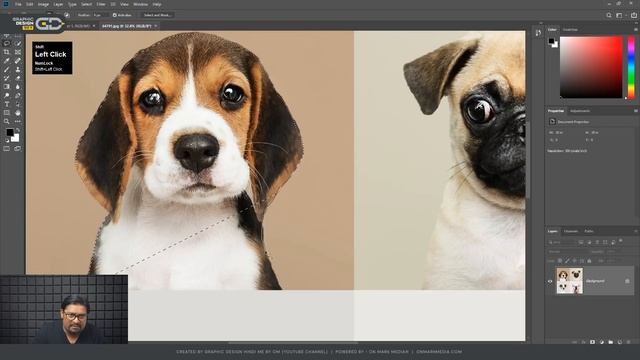Screen dimensions: 640x360
Task: Switch to the Paths tab
Action: coord(589,231)
